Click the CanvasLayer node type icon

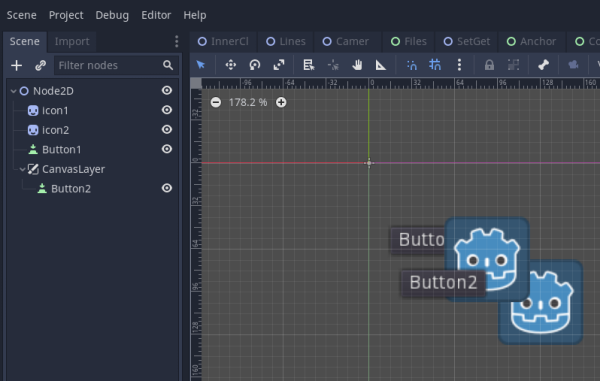[33, 169]
